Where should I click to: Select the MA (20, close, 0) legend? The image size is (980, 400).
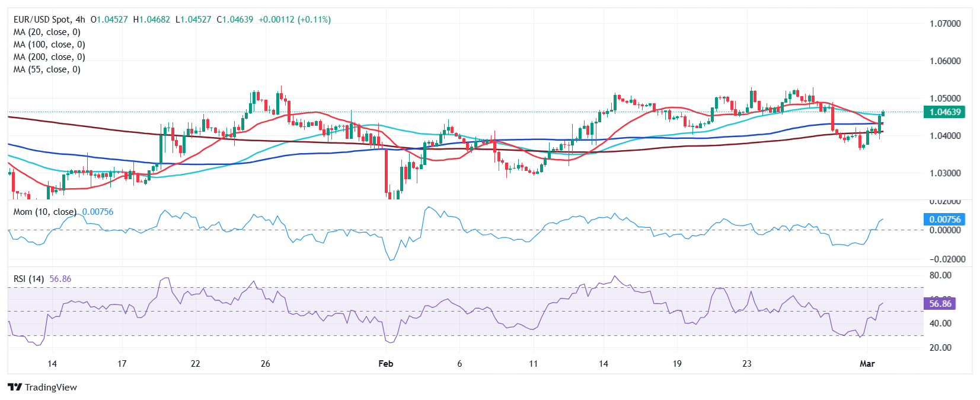point(47,32)
